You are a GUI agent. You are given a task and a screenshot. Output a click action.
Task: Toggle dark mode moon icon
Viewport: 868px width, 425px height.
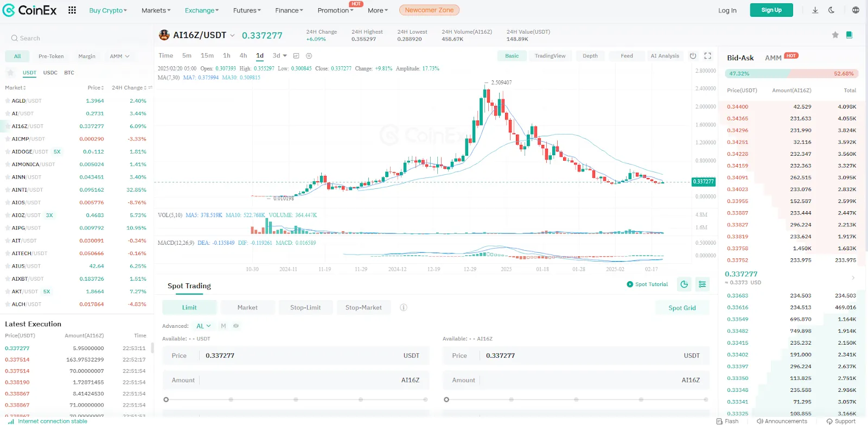[831, 10]
